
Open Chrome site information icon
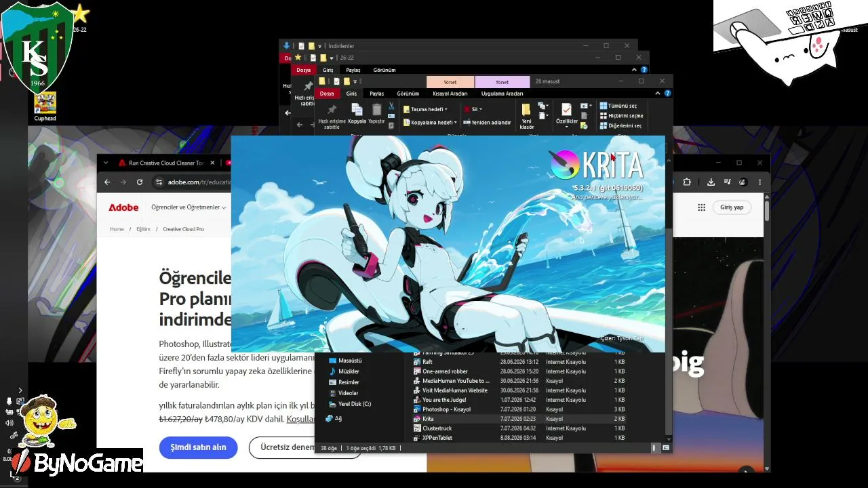pyautogui.click(x=159, y=182)
